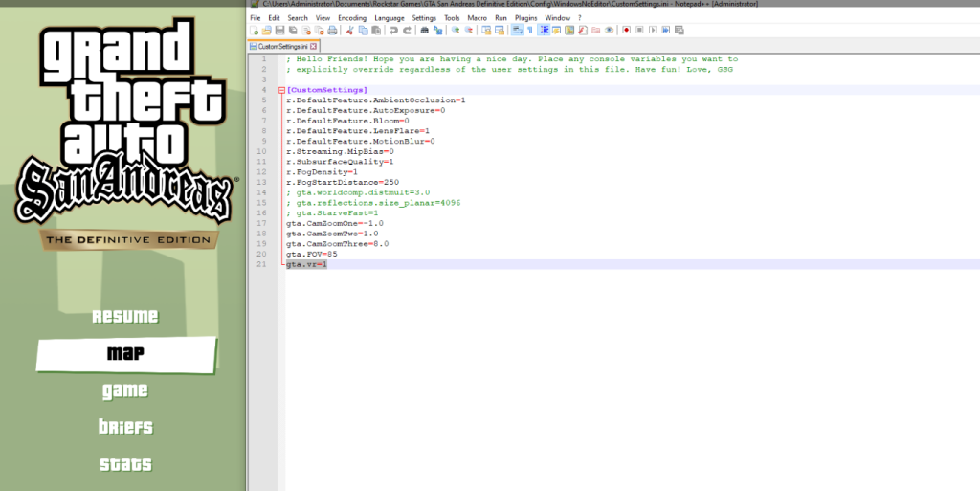
Task: Toggle Show all characters pilcrow button
Action: point(529,31)
